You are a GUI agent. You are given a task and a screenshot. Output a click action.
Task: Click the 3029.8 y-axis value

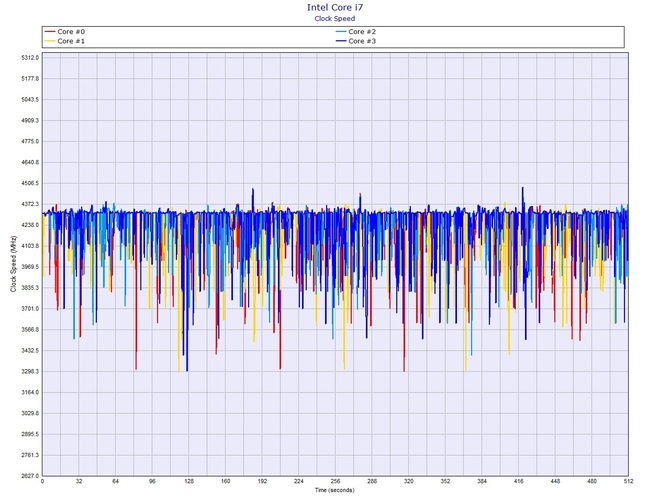pos(30,414)
